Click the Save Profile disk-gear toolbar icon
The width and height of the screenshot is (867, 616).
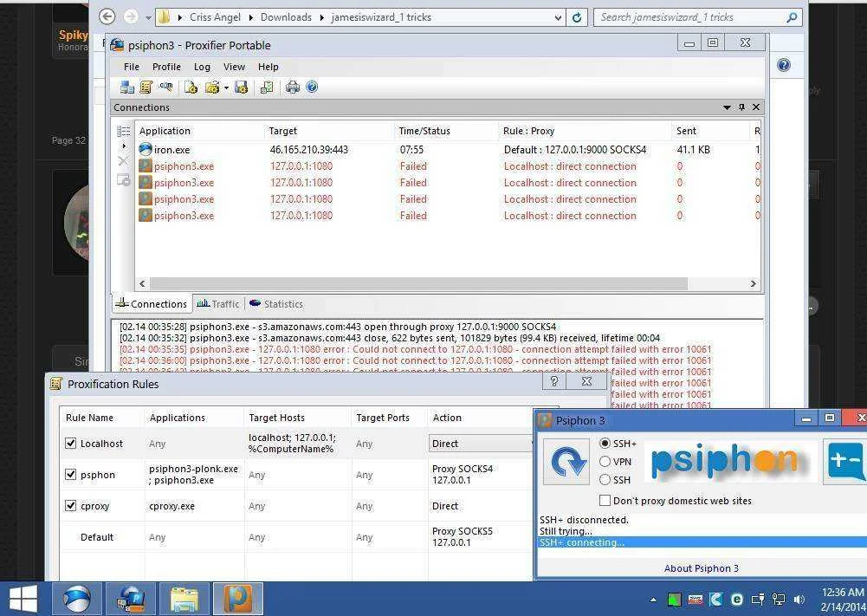(x=241, y=87)
